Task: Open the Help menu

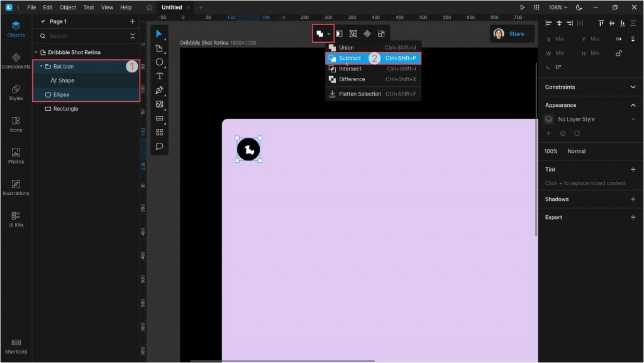Action: point(126,8)
